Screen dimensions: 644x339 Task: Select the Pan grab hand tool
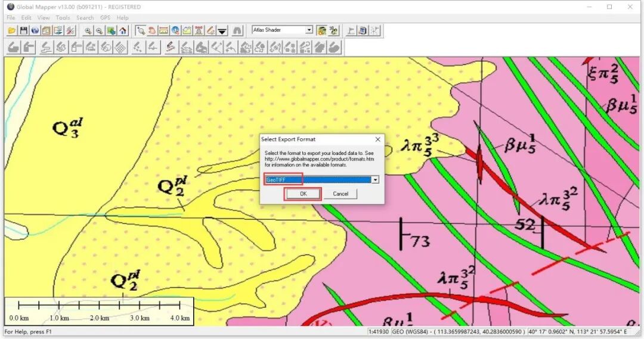click(x=152, y=30)
